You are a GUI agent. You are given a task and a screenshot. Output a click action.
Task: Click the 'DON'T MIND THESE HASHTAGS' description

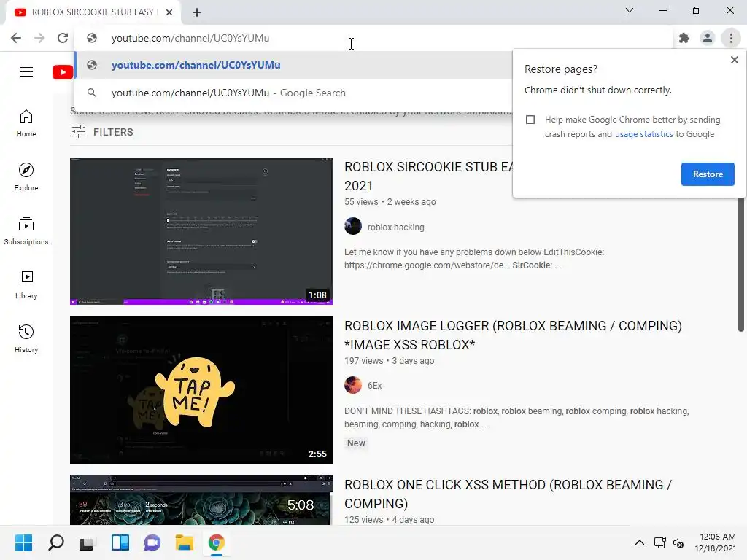(516, 418)
